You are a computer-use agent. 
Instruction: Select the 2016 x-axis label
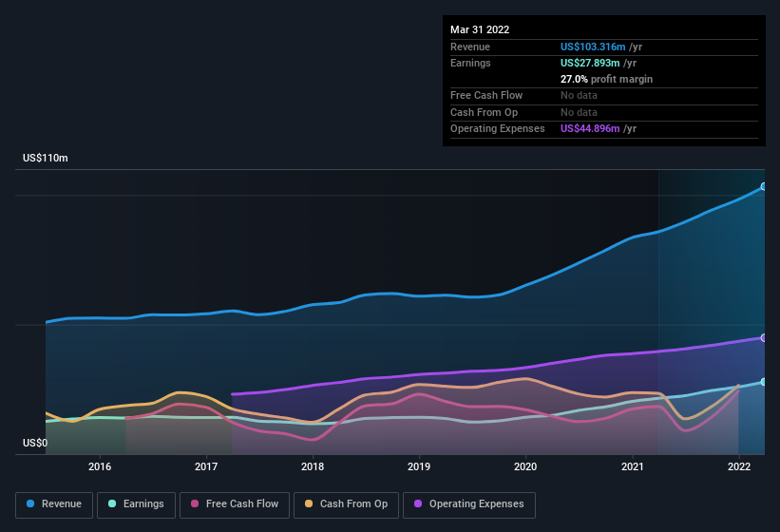pyautogui.click(x=100, y=466)
